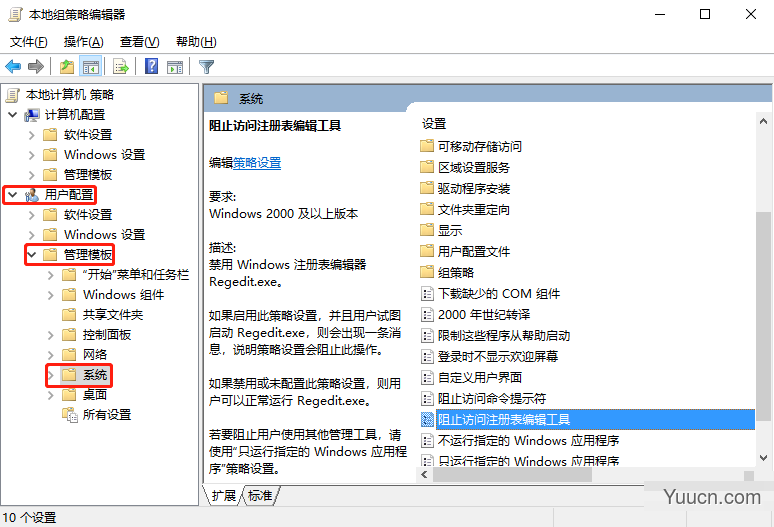Click the Export List toolbar icon
774x527 pixels.
pos(121,67)
